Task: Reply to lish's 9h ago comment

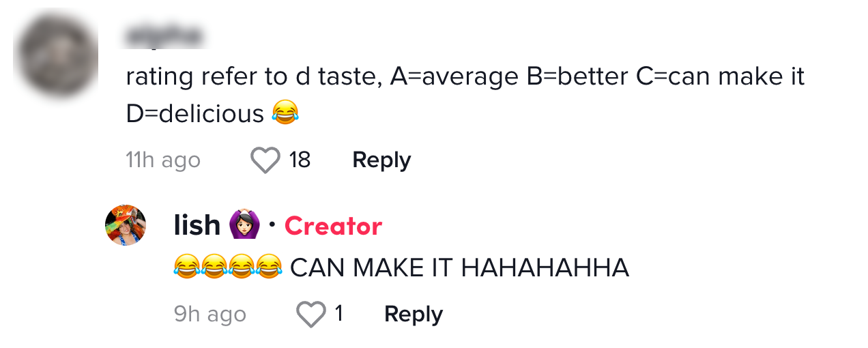Action: point(414,315)
